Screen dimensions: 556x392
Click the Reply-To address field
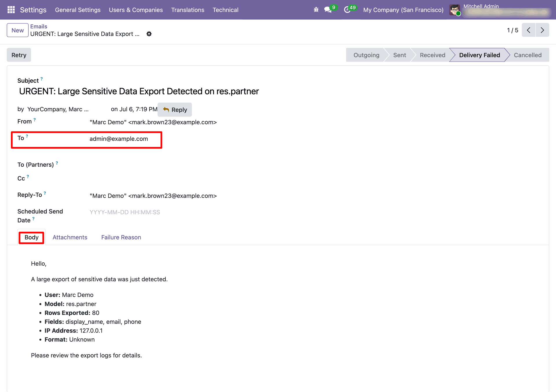[x=153, y=196]
